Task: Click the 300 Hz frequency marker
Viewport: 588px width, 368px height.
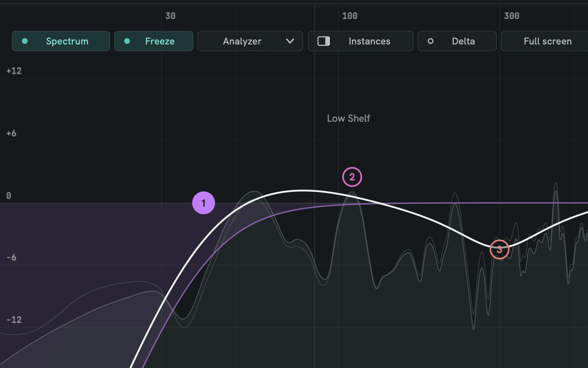Action: (511, 16)
